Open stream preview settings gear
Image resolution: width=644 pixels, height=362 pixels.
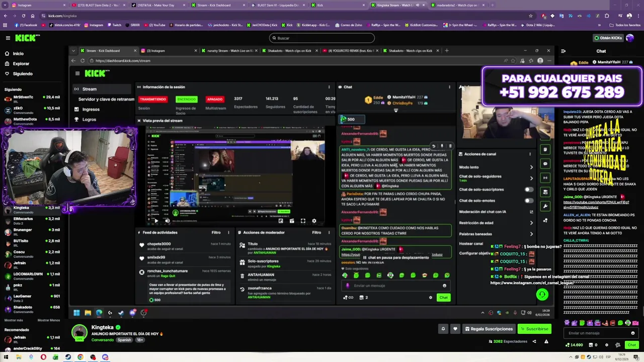(x=314, y=221)
